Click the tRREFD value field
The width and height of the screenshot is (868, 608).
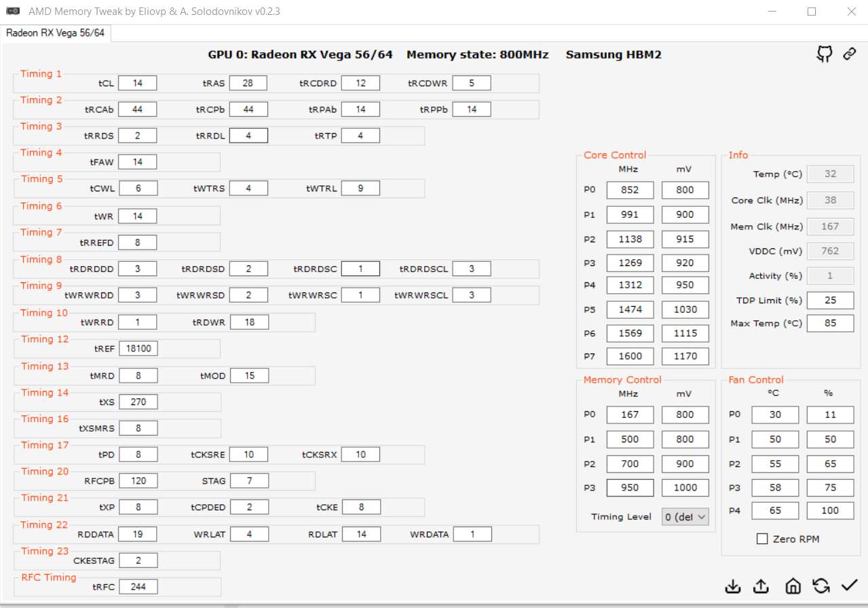tap(138, 242)
